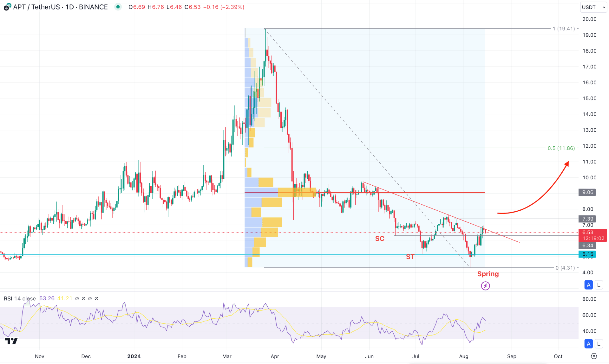
Task: Click the 20.00 price axis label
Action: point(589,19)
